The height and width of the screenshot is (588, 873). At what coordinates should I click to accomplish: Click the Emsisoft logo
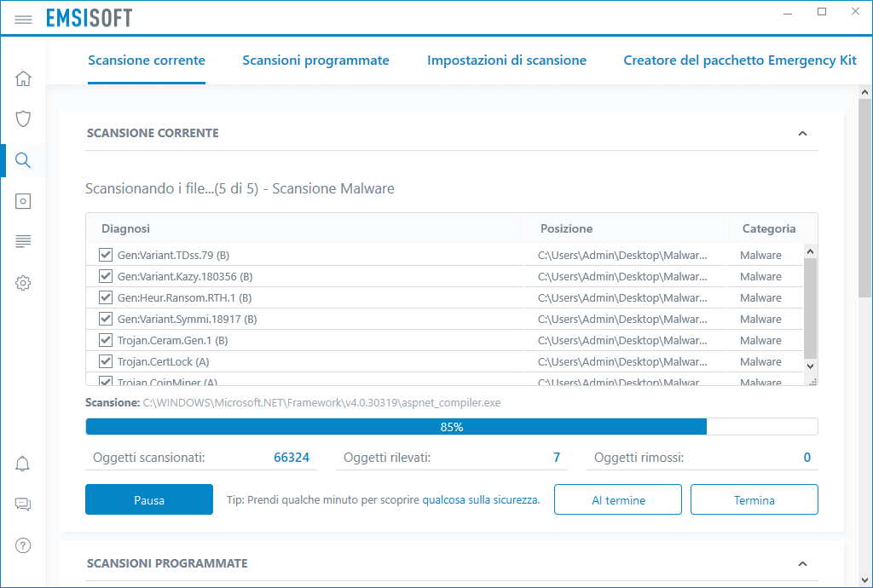[x=89, y=18]
